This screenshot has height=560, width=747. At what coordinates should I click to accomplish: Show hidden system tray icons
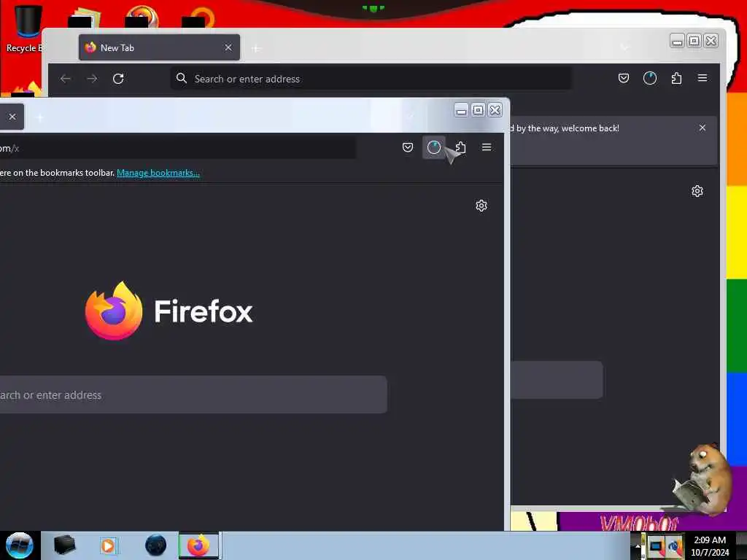click(x=638, y=546)
